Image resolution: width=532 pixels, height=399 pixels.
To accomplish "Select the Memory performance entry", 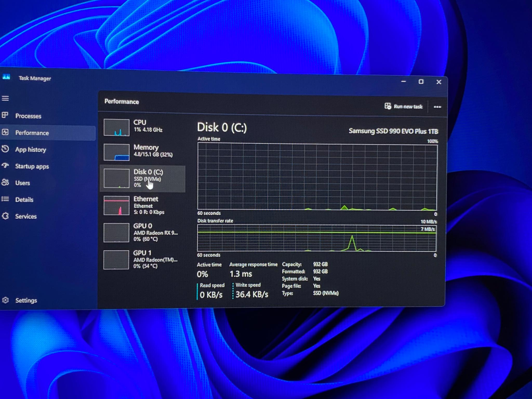I will [x=143, y=152].
